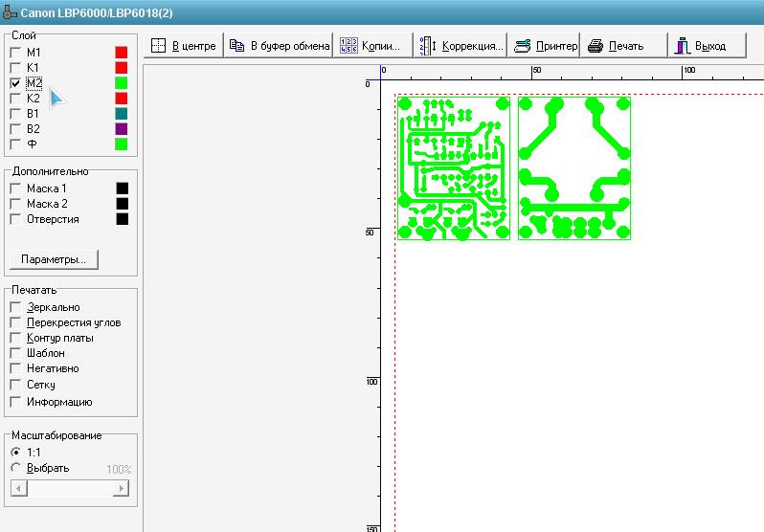Click the scale slider left arrow

click(x=17, y=489)
